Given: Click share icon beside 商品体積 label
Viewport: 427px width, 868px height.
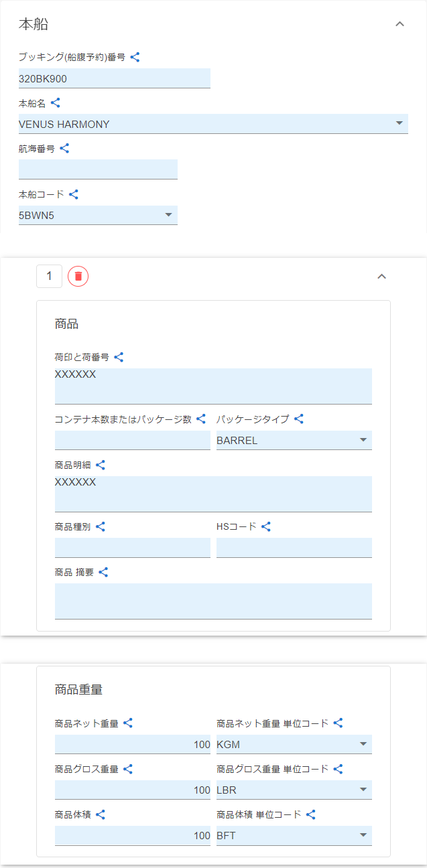Looking at the screenshot, I should [101, 815].
